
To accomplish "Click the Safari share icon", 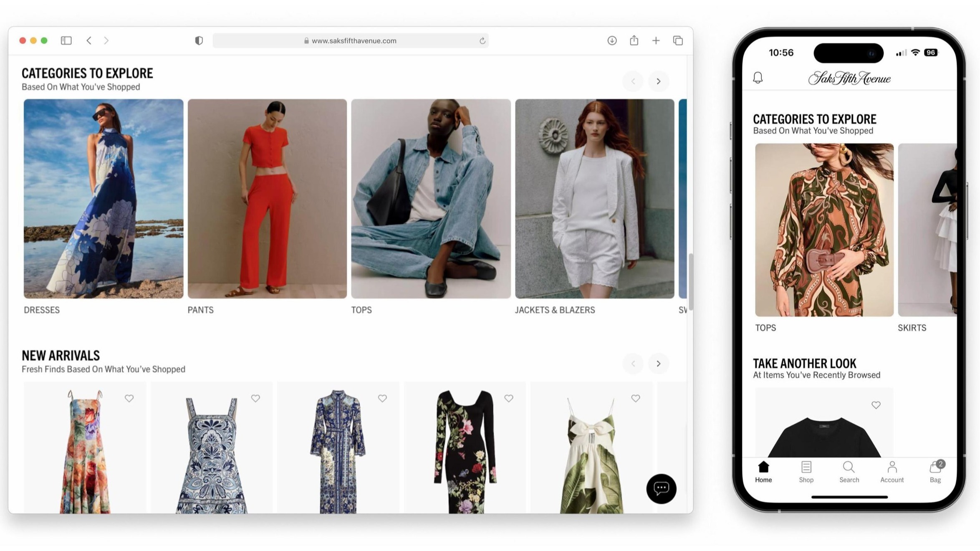I will [x=634, y=40].
